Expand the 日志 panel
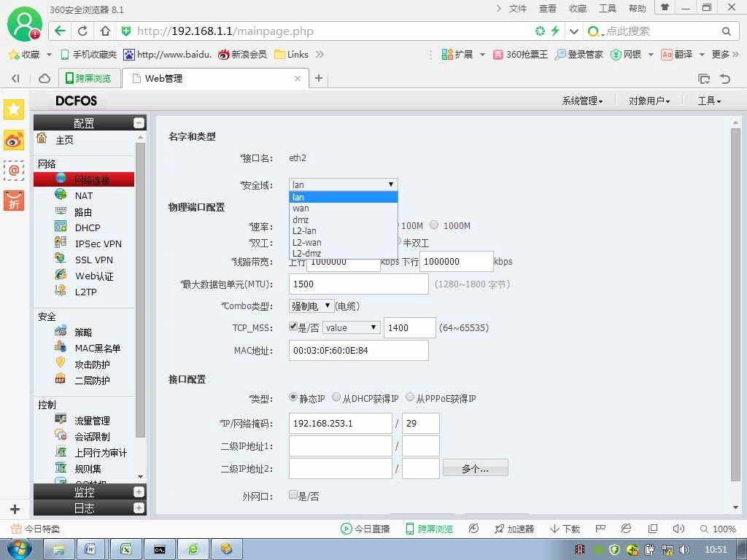Screen dimensions: 747x560 pyautogui.click(x=139, y=508)
